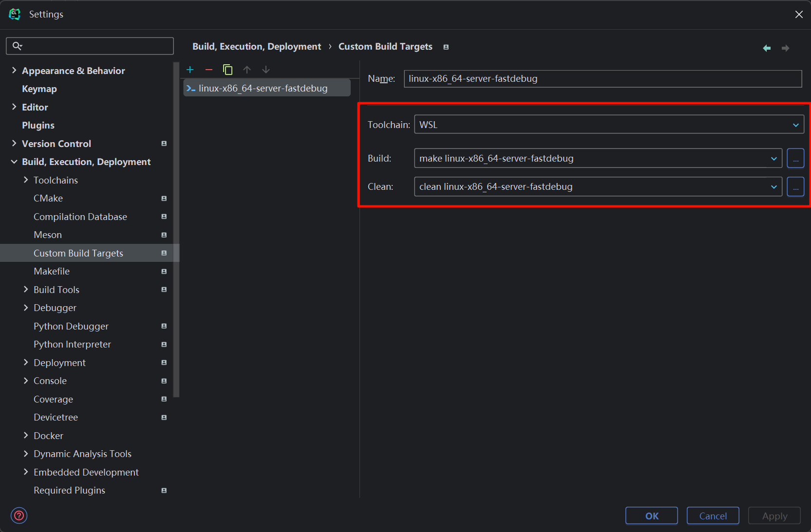Open Plugins settings page
The width and height of the screenshot is (811, 532).
point(38,126)
